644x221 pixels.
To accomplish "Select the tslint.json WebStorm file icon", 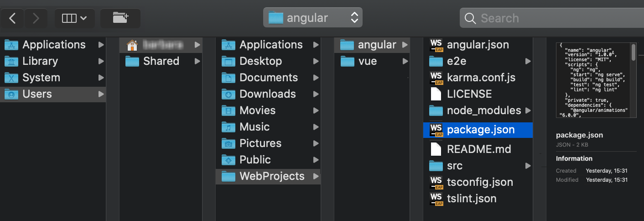I will [x=436, y=199].
